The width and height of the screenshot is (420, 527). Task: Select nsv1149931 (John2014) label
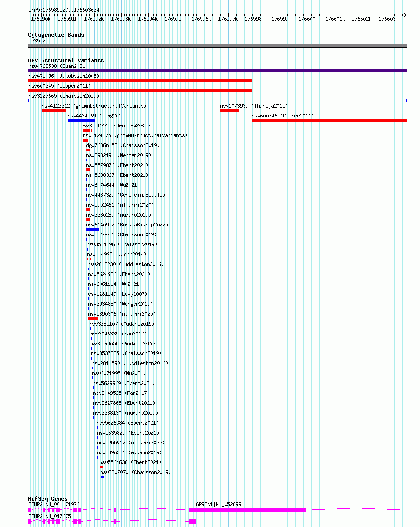117,254
